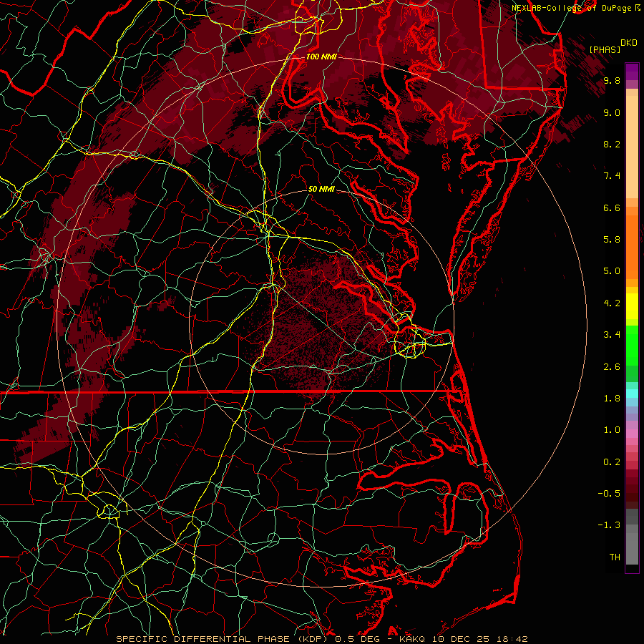Image resolution: width=644 pixels, height=644 pixels.
Task: Click the 2.6 legend value
Action: [612, 367]
